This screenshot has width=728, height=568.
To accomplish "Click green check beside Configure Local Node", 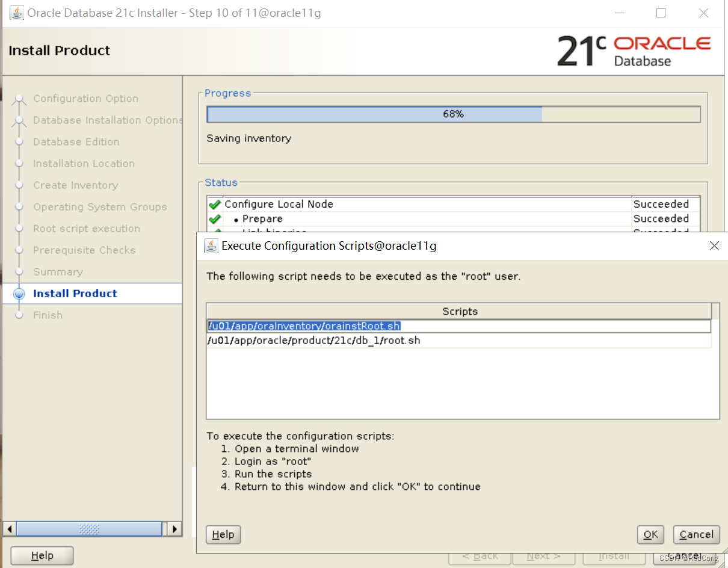I will [x=215, y=205].
